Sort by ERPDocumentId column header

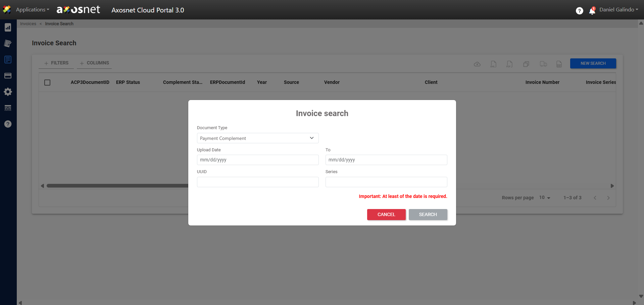tap(228, 83)
